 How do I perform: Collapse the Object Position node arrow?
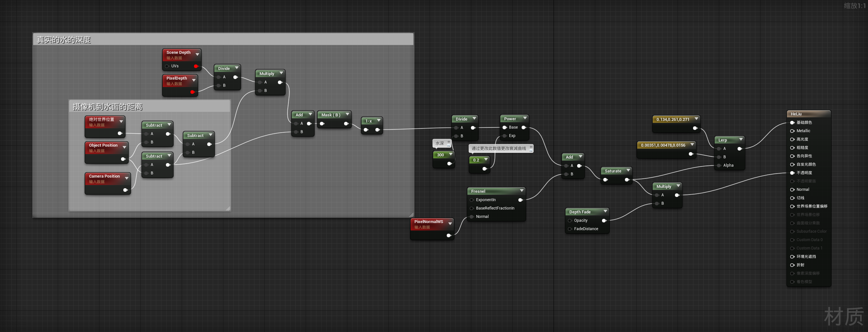tap(124, 147)
